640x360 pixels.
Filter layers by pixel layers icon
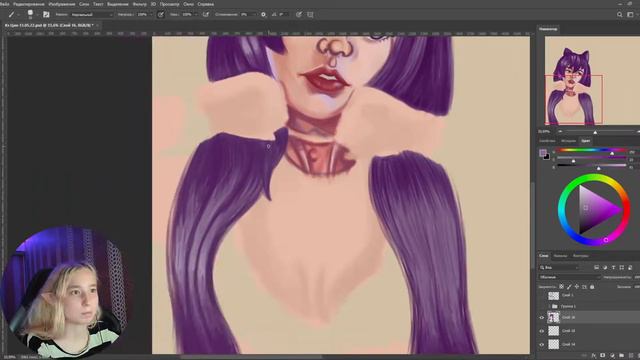[x=596, y=267]
